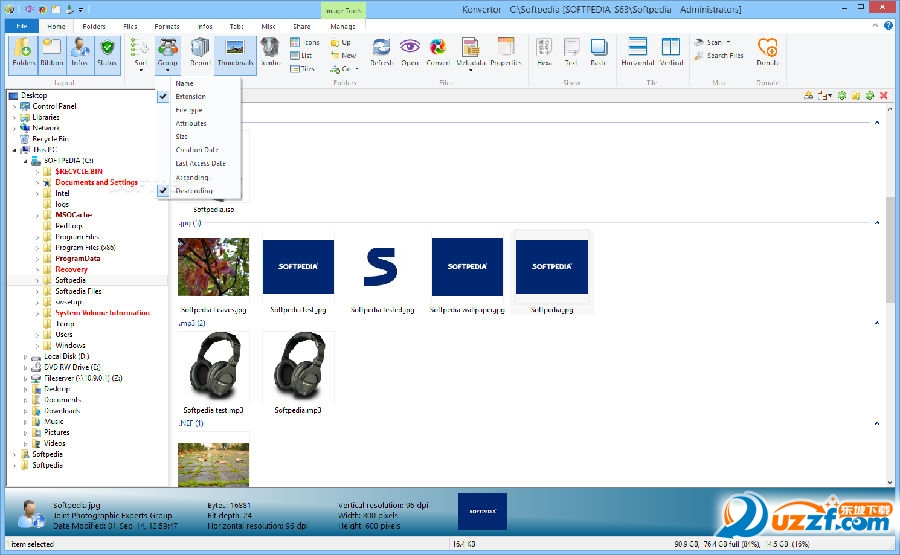Select Documents and Settings folder
900x555 pixels.
(96, 183)
